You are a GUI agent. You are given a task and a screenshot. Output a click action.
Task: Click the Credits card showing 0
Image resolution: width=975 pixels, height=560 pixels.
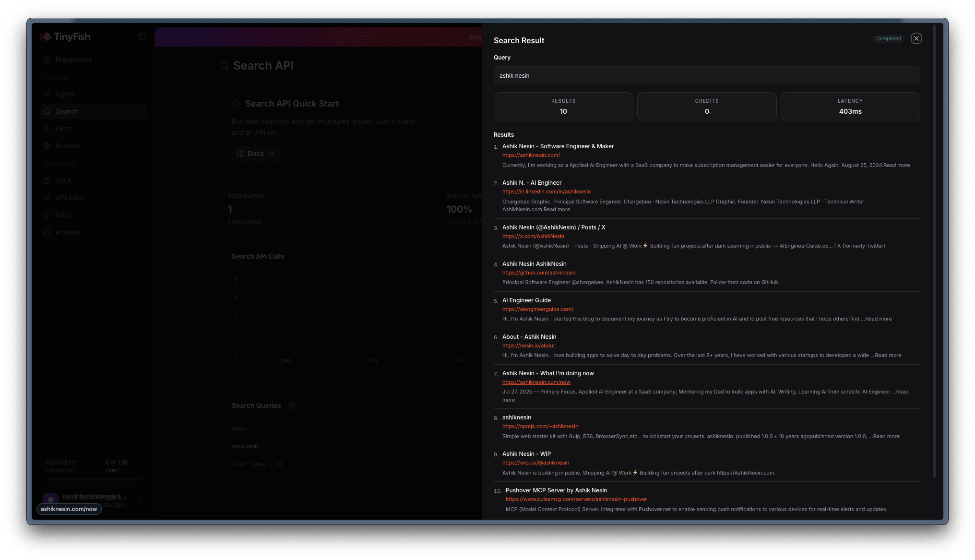tap(707, 107)
